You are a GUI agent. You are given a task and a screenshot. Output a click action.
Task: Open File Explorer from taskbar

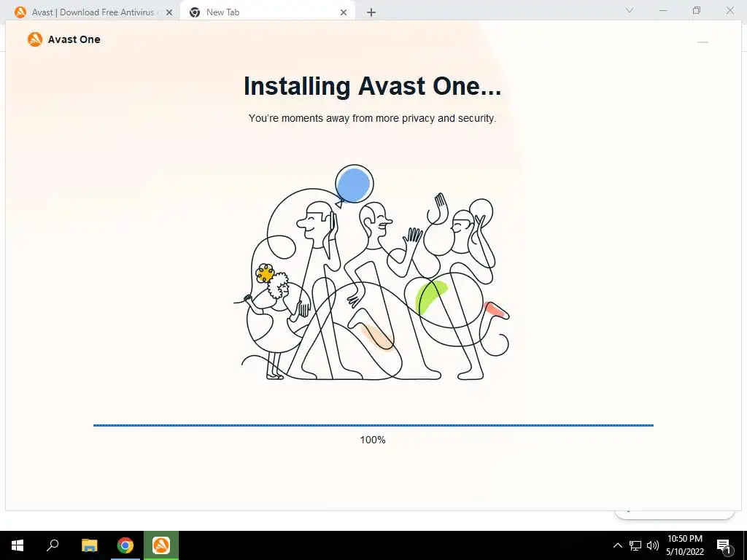click(x=89, y=545)
